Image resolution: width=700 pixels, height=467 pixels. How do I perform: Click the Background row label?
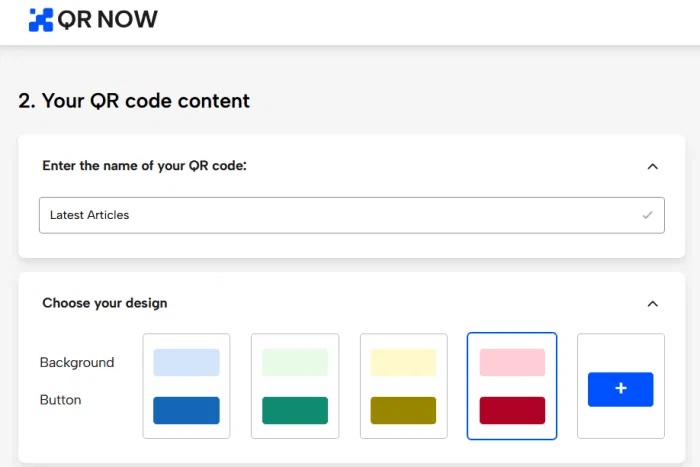click(x=77, y=362)
